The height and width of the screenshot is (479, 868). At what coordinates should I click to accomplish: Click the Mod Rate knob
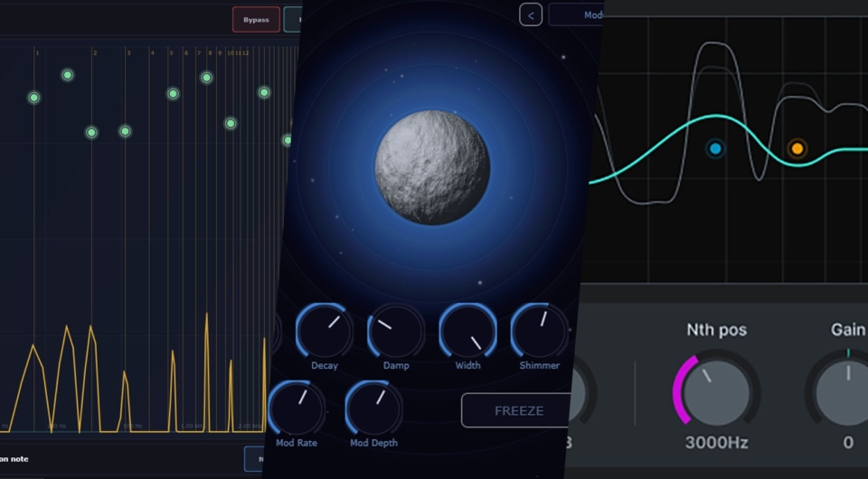297,408
